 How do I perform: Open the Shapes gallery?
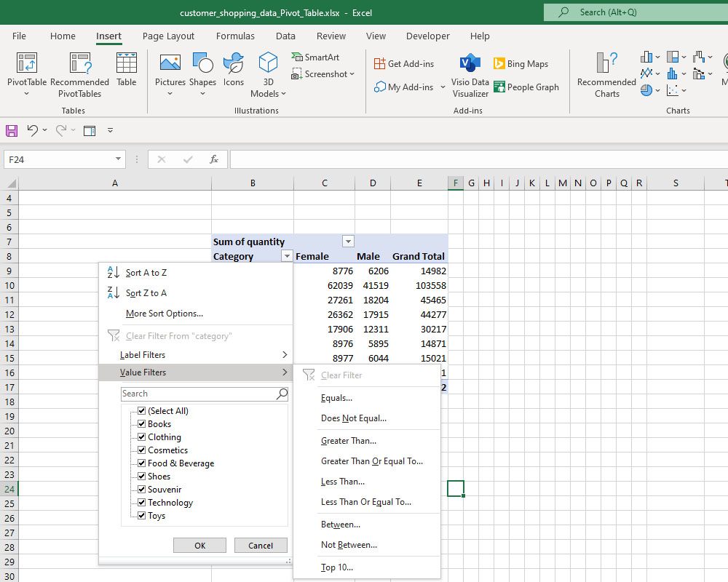[x=202, y=70]
